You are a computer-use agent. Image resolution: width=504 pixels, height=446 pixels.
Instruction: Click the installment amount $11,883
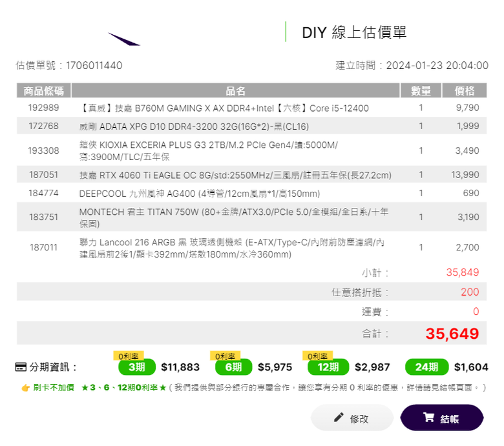[180, 367]
